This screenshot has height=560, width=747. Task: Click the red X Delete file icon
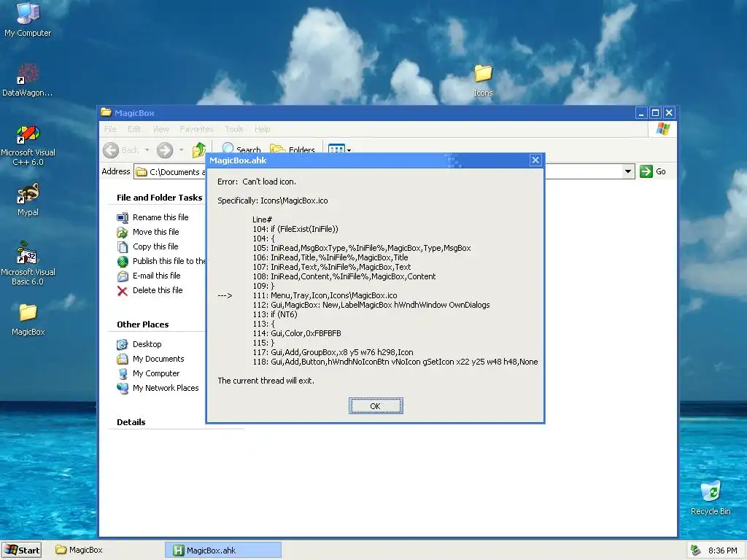(123, 291)
